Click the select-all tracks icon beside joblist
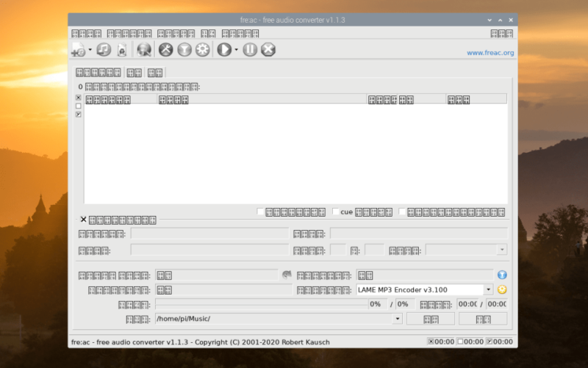Image resolution: width=588 pixels, height=368 pixels. pos(79,98)
